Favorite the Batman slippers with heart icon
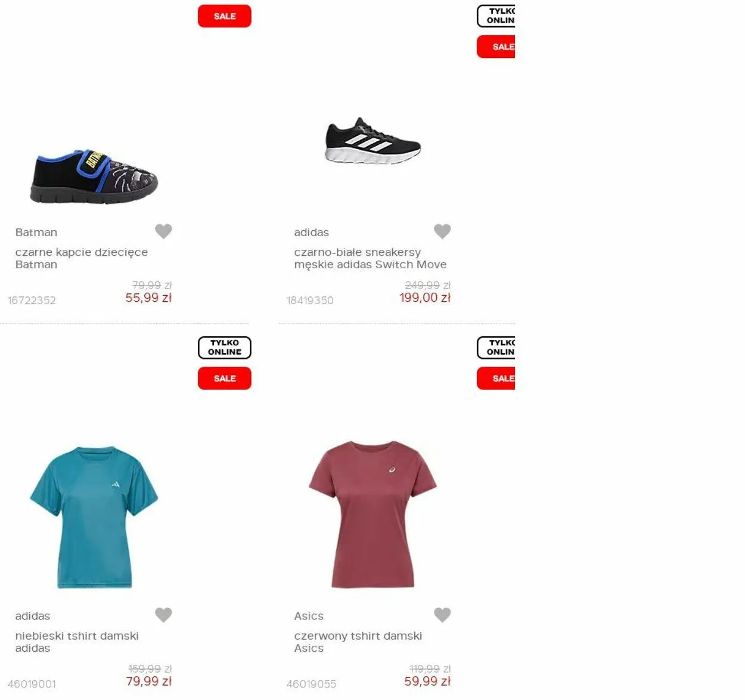745x700 pixels. tap(163, 231)
